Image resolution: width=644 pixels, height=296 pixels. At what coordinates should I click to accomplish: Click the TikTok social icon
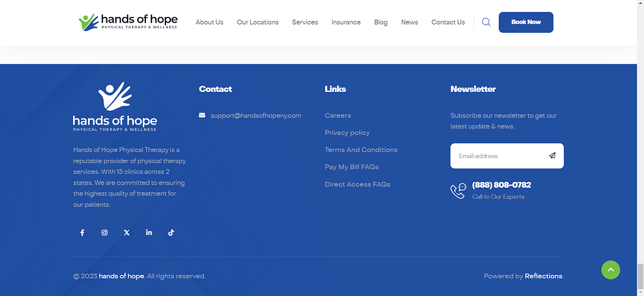click(171, 232)
